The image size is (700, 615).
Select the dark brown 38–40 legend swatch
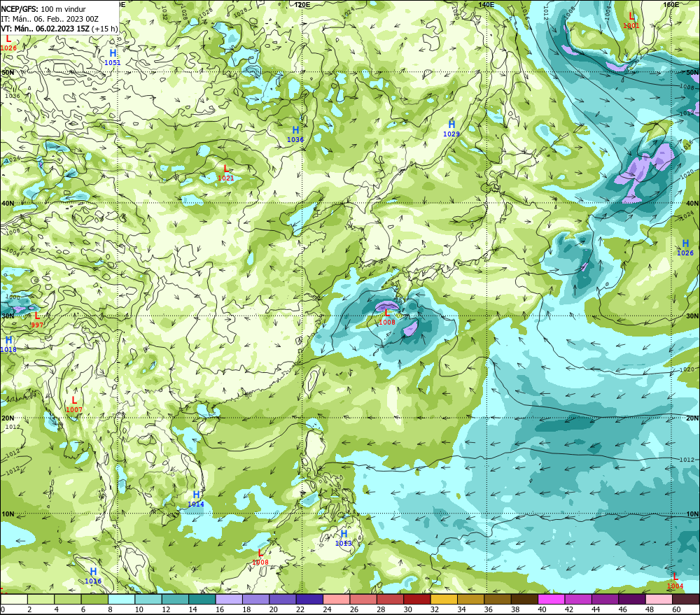[524, 599]
